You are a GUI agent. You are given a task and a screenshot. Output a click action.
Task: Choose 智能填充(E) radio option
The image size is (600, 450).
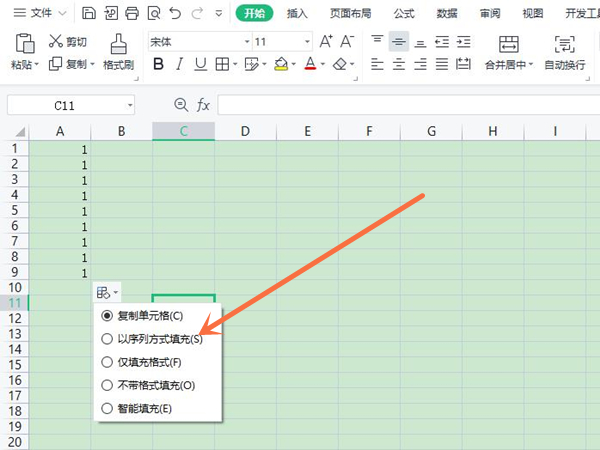pos(108,408)
